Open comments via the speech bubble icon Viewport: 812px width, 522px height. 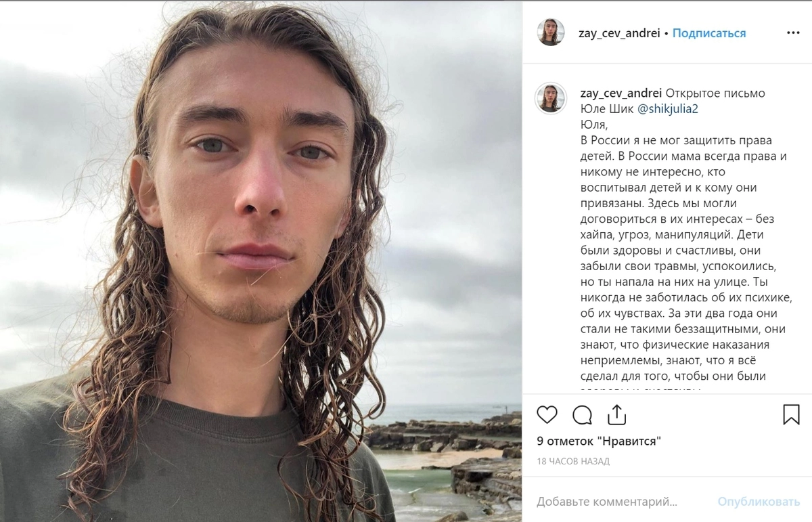(x=582, y=414)
